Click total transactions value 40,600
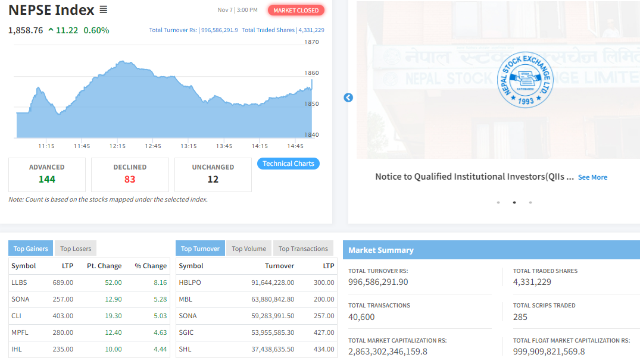The width and height of the screenshot is (640, 364). (361, 317)
